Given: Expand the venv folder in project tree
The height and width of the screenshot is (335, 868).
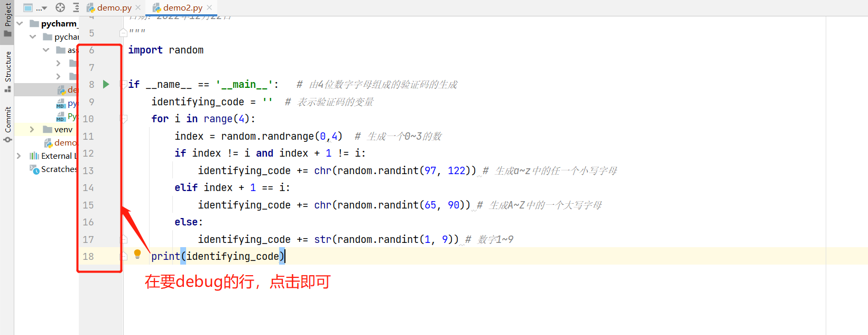Looking at the screenshot, I should pyautogui.click(x=32, y=129).
